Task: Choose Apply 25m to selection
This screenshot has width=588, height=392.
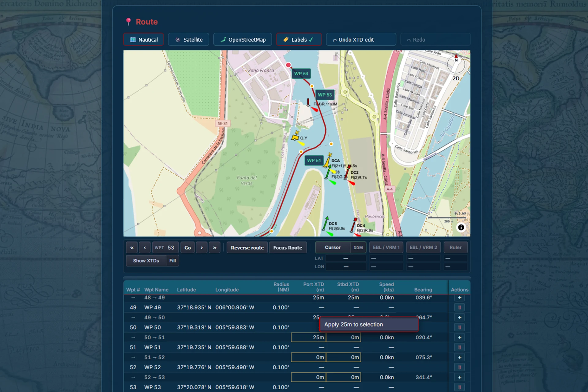Action: coord(369,324)
